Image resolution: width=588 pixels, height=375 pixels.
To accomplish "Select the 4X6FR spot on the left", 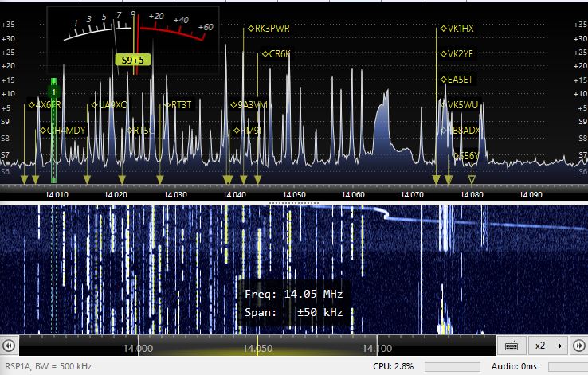I will 45,104.
